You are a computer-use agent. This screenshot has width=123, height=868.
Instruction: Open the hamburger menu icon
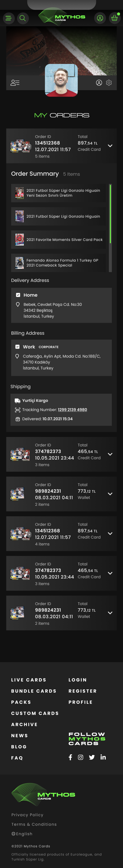tap(8, 18)
